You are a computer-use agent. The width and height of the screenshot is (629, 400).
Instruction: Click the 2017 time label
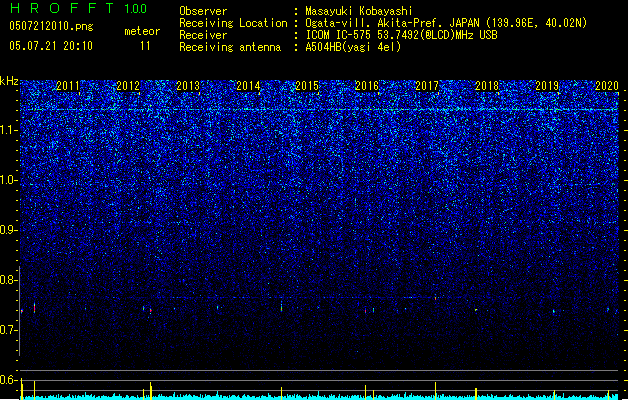point(427,85)
